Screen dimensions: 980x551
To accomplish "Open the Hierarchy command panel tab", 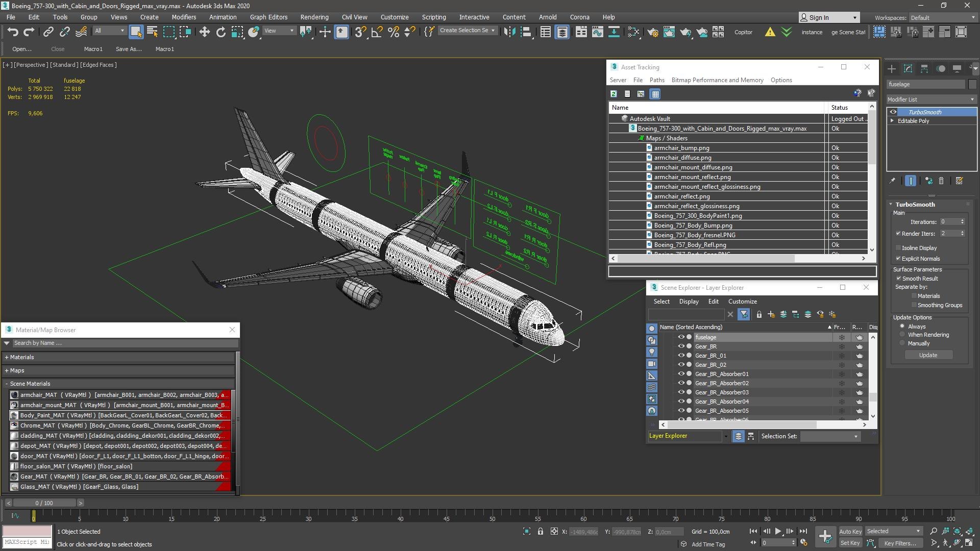I will coord(924,68).
